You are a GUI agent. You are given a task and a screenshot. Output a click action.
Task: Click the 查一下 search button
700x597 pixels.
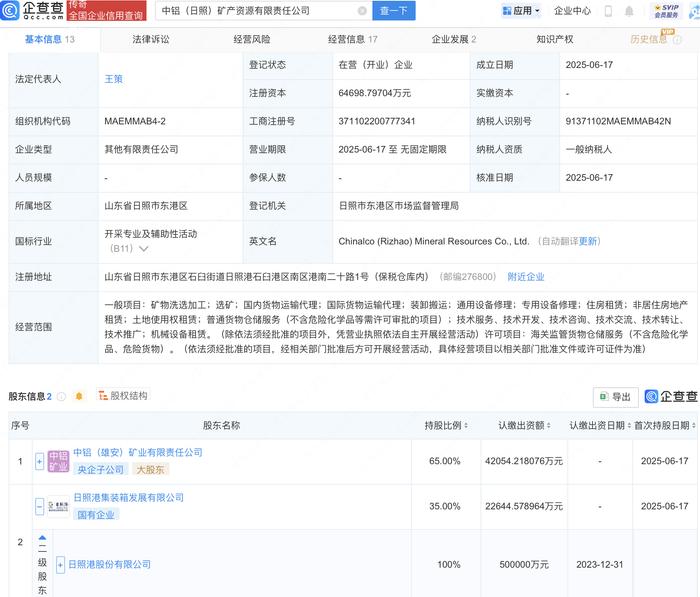pos(394,11)
